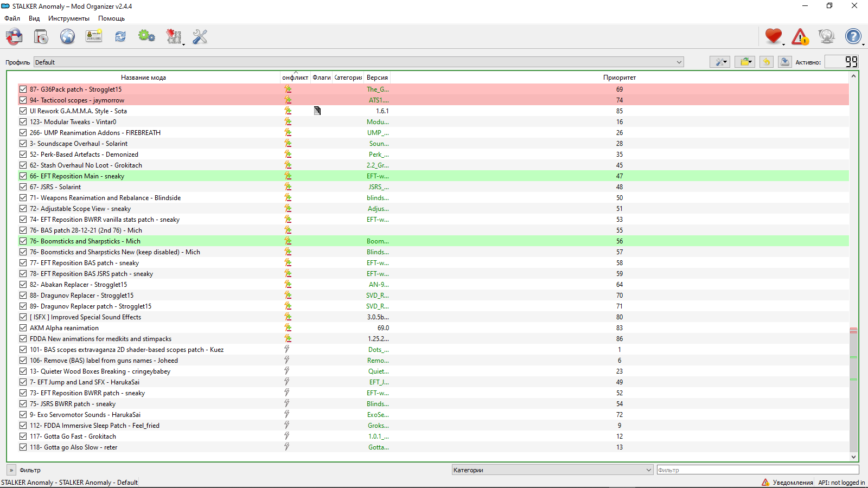The height and width of the screenshot is (488, 868).
Task: Click the Refresh arrows toolbar icon
Action: pyautogui.click(x=120, y=36)
